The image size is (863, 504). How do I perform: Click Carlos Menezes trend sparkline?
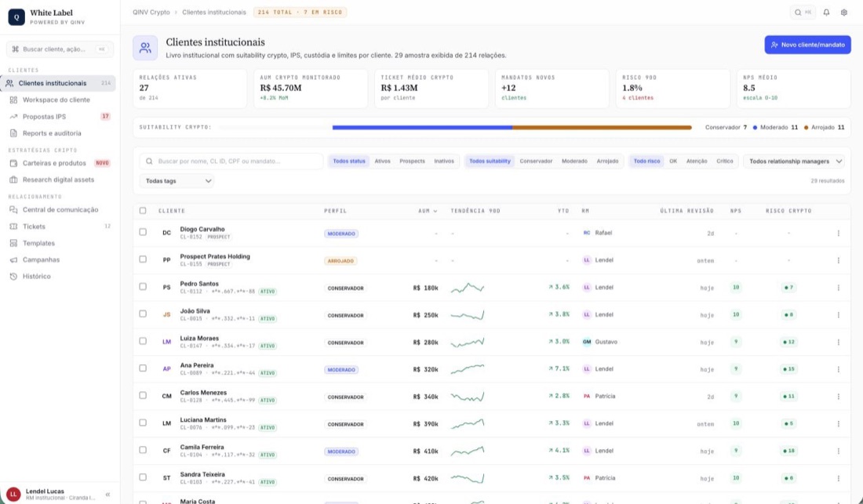click(x=468, y=397)
